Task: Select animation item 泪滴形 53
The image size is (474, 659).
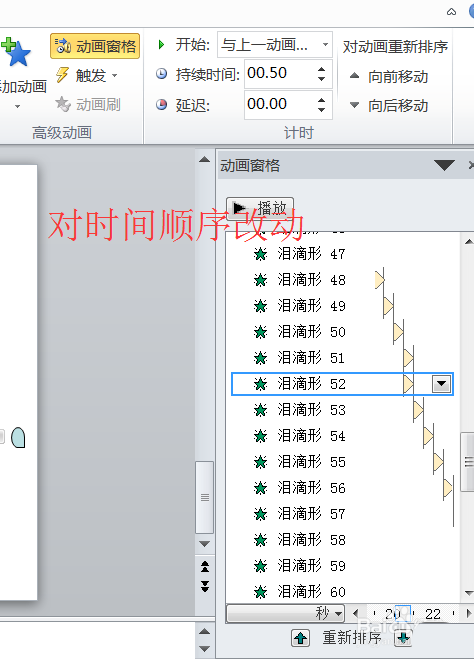Action: (342, 410)
